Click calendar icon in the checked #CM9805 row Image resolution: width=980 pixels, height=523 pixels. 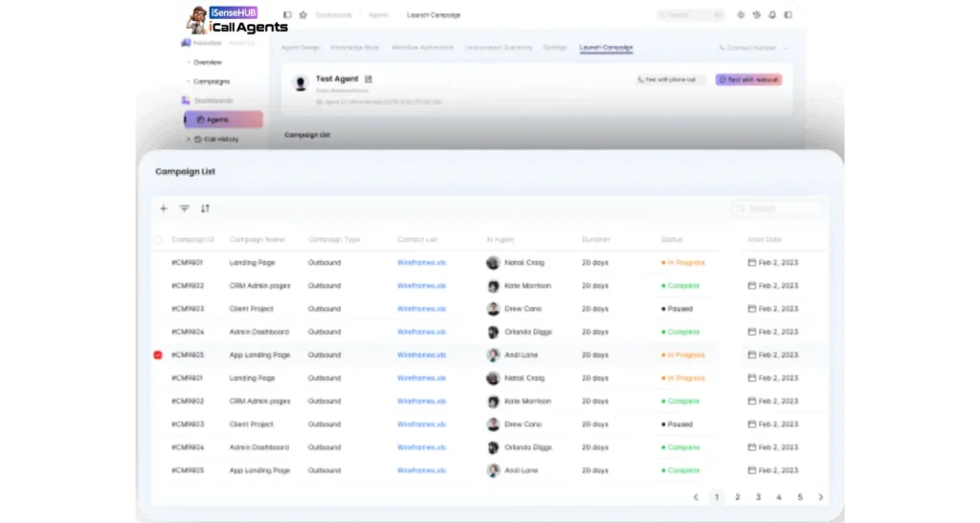752,355
